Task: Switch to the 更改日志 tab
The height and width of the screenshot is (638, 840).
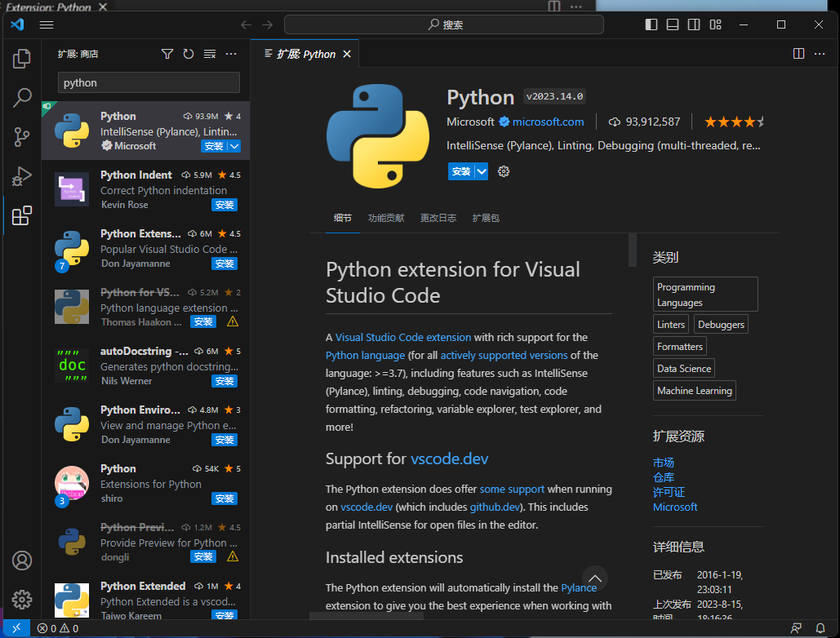Action: pos(438,218)
